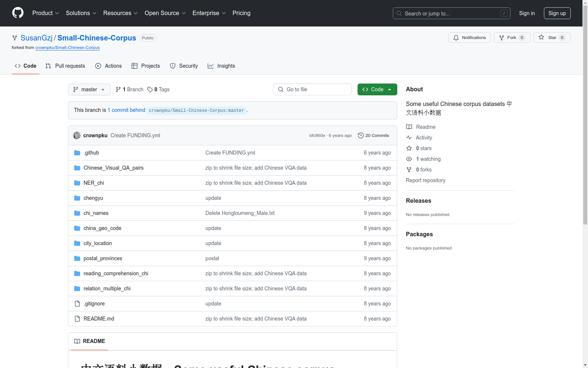Expand the Product menu

coord(46,13)
